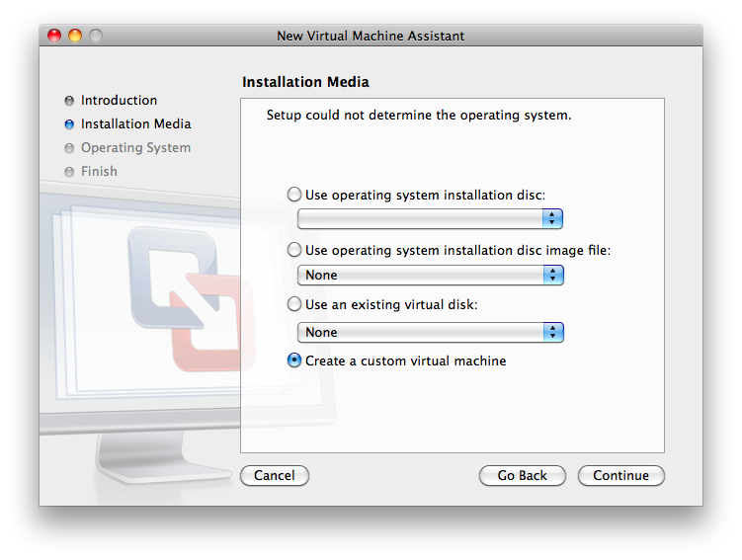The image size is (742, 560).
Task: Click the 'New Virtual Machine Assistant' window title
Action: (x=371, y=36)
